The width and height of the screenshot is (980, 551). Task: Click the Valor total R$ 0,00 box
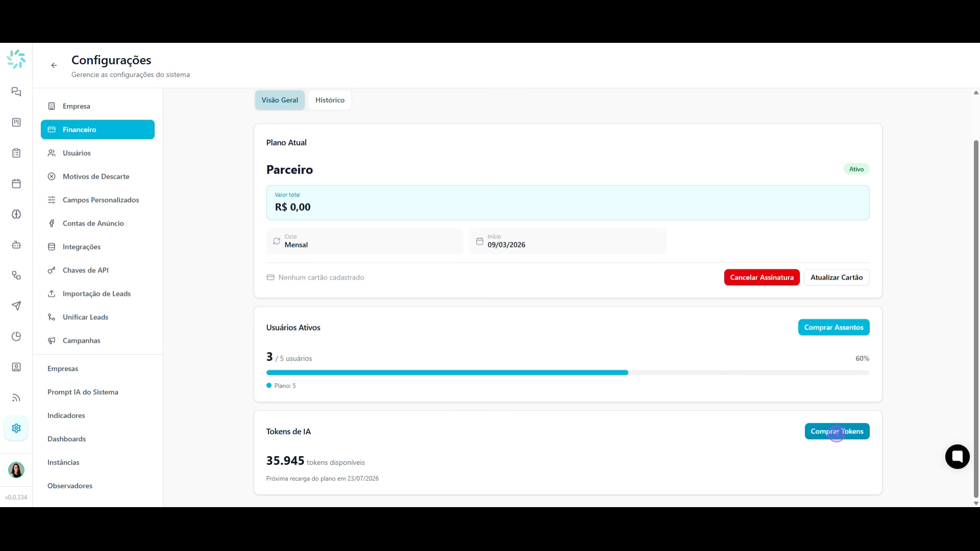tap(568, 203)
